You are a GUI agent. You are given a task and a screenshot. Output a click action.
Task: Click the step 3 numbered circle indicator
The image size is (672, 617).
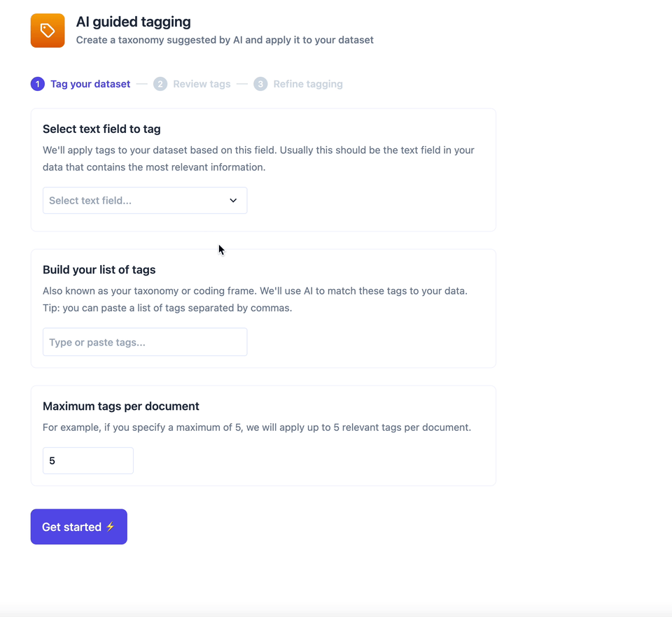pyautogui.click(x=260, y=83)
